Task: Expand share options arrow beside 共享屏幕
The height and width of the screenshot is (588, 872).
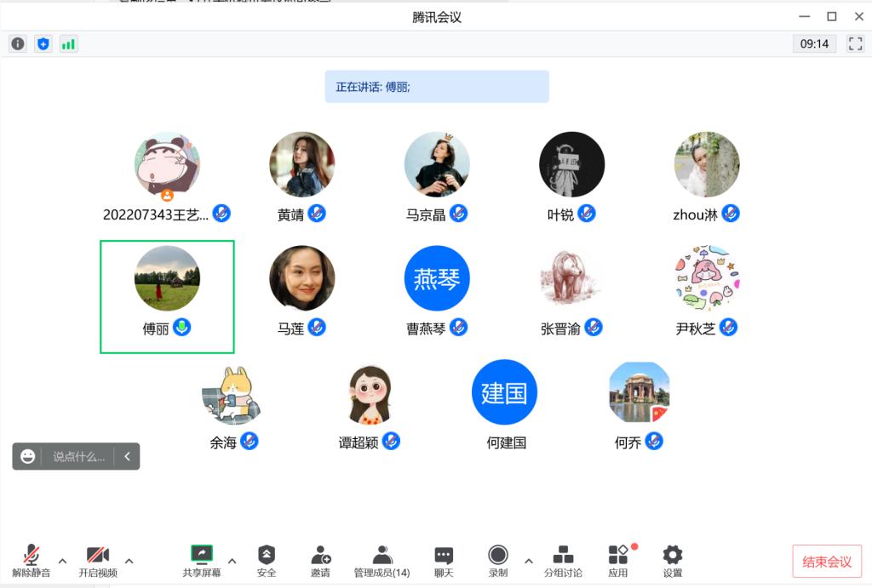Action: click(232, 561)
